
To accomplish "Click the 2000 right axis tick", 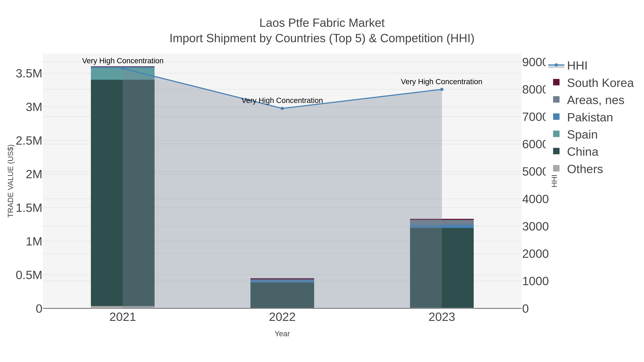I will pos(535,254).
